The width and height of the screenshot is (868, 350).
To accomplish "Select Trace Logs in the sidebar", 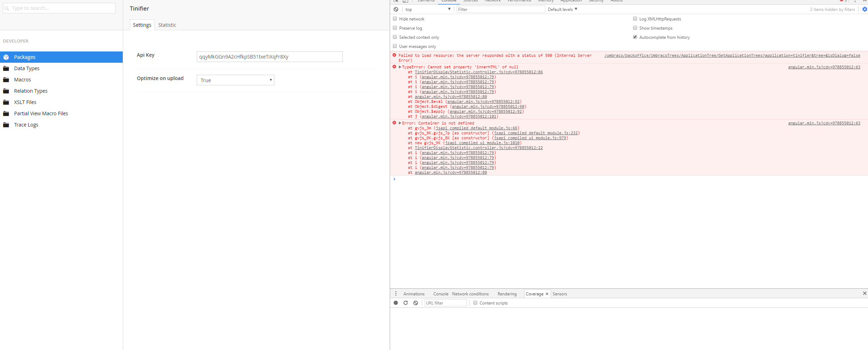I will [26, 125].
